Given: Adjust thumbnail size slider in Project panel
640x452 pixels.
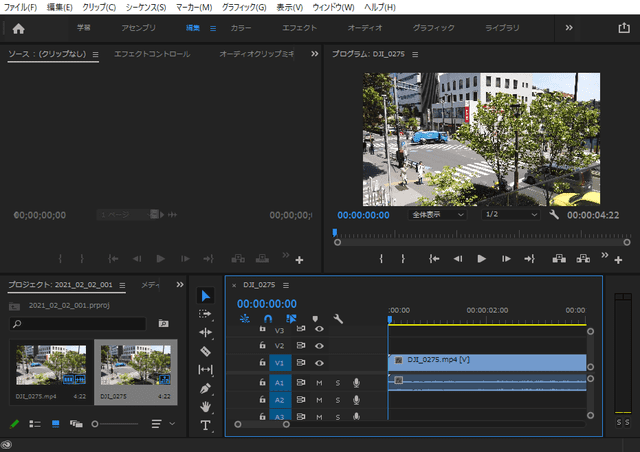Looking at the screenshot, I should [95, 424].
